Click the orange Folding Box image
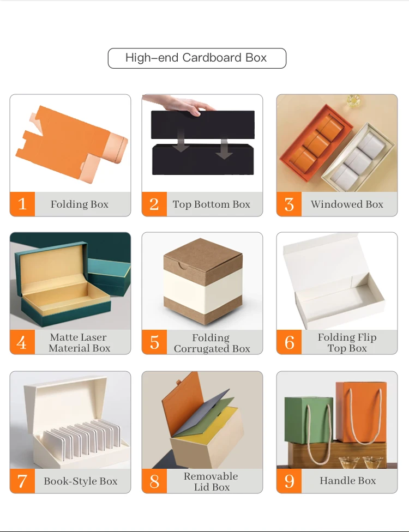Image resolution: width=409 pixels, height=532 pixels. click(x=70, y=143)
